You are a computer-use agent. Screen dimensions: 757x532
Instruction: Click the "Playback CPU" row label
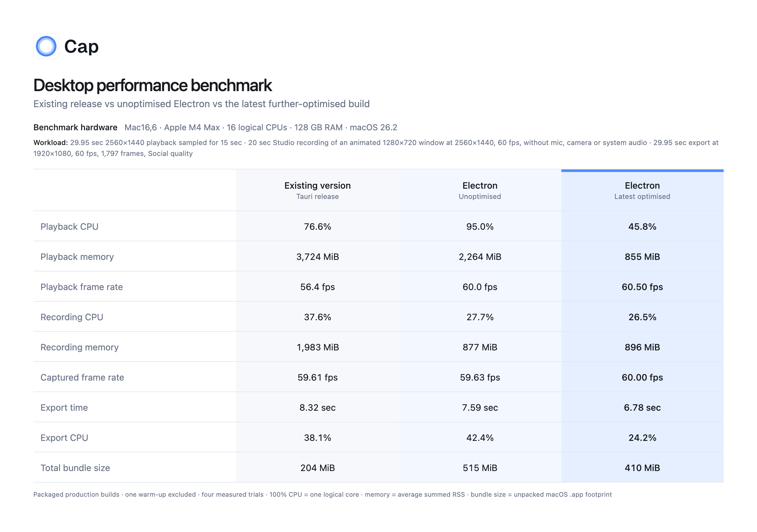pyautogui.click(x=70, y=227)
